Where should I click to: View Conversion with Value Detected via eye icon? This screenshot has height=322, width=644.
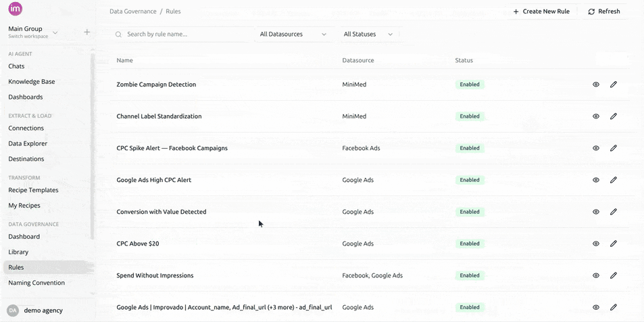pyautogui.click(x=596, y=212)
